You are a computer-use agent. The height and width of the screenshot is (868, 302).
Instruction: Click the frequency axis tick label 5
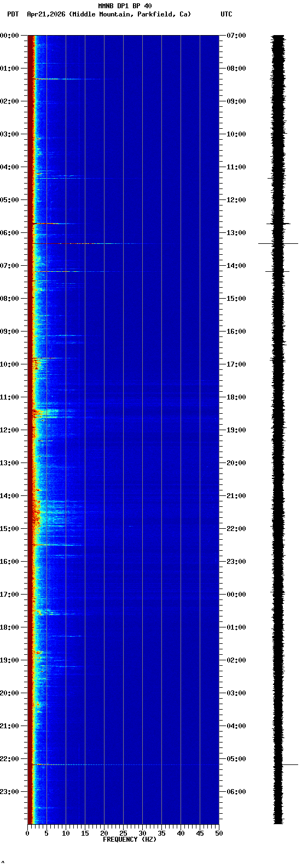(47, 833)
